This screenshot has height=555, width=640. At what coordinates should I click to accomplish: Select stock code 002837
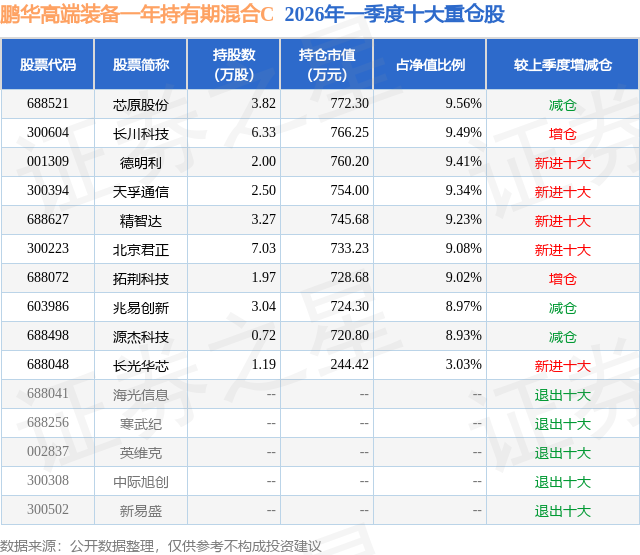click(x=48, y=451)
